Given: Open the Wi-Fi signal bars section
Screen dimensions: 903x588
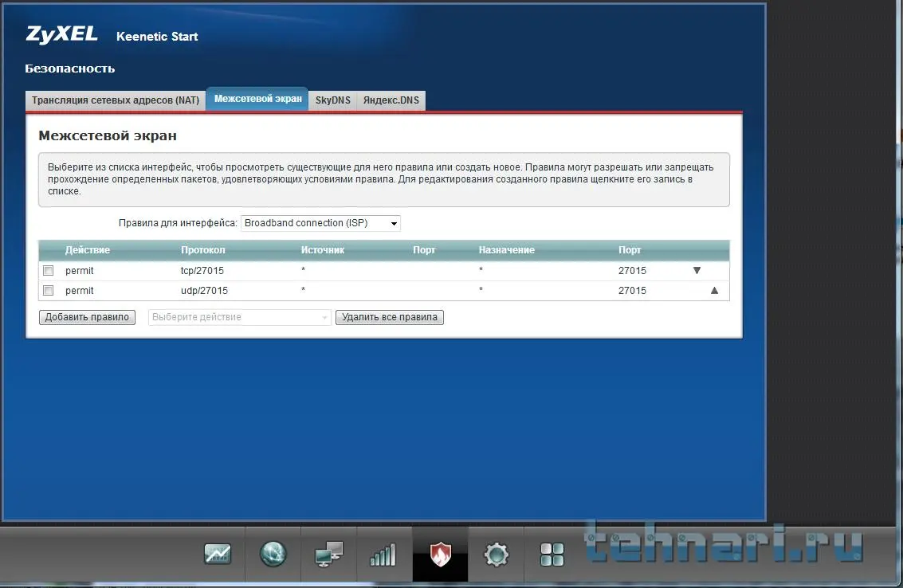Looking at the screenshot, I should pyautogui.click(x=383, y=554).
